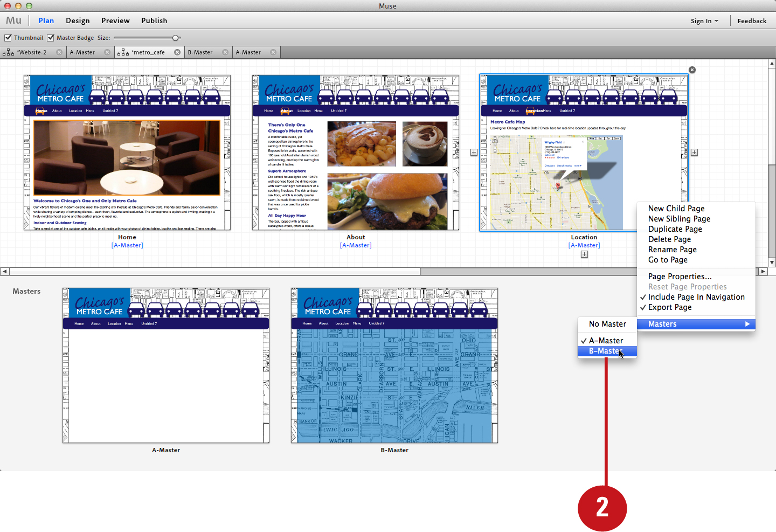The image size is (776, 532).
Task: Switch to Plan view
Action: [x=46, y=20]
